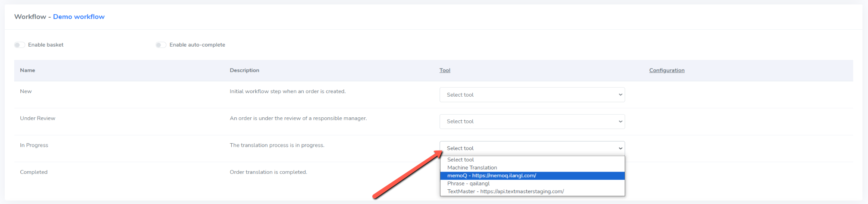This screenshot has width=868, height=204.
Task: Click the chevron arrow in New row dropdown
Action: click(620, 95)
